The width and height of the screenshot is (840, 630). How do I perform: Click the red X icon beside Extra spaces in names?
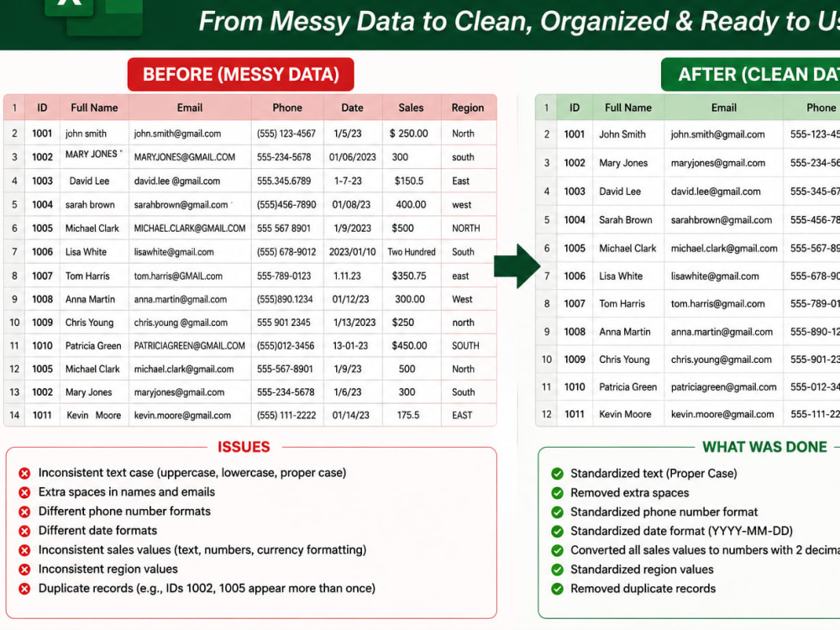coord(24,492)
